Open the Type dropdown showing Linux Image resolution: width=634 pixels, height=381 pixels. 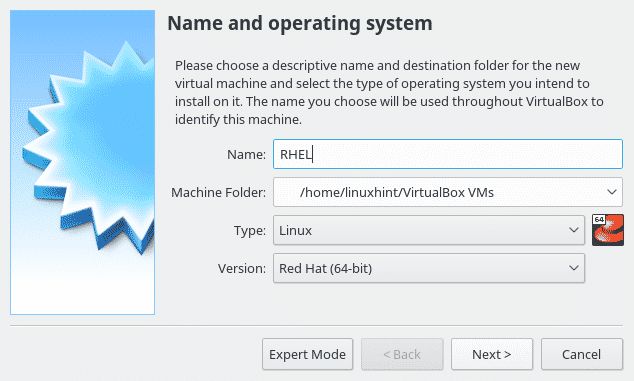tap(429, 230)
